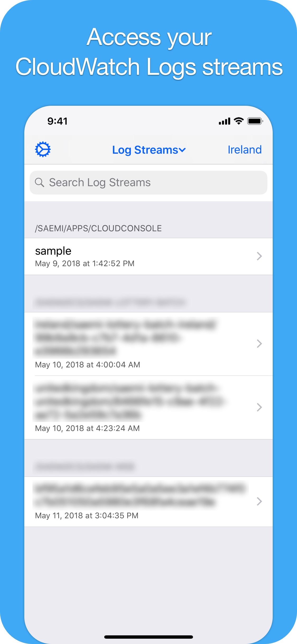Image resolution: width=297 pixels, height=644 pixels.
Task: Tap the Wi-Fi status icon
Action: point(239,121)
